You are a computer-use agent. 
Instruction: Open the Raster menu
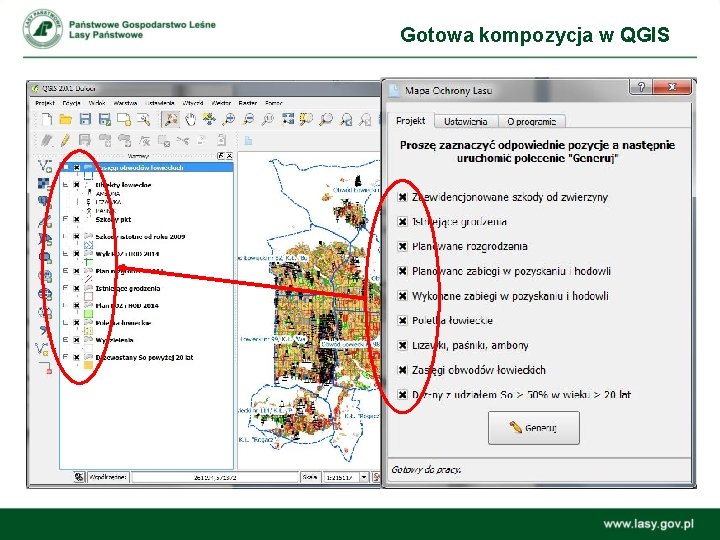(x=248, y=103)
